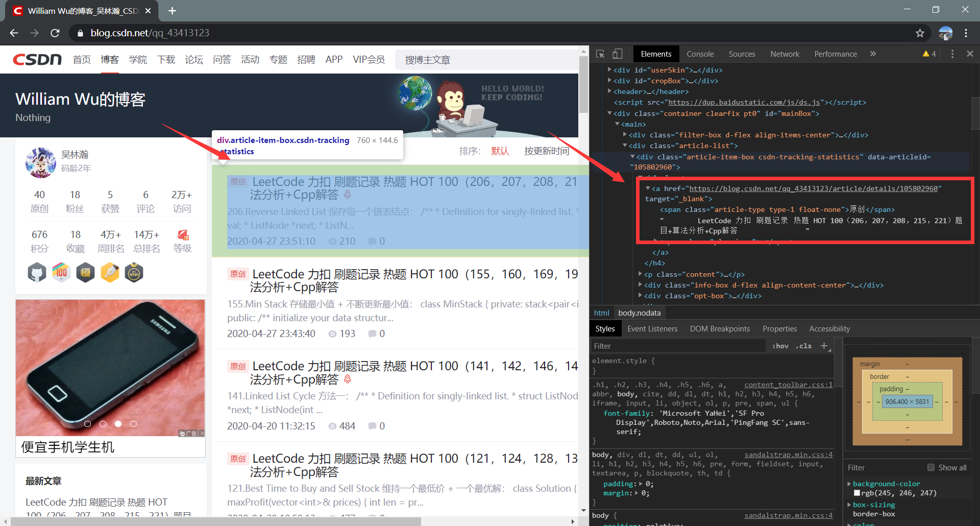Switch to Console tab

pos(700,54)
